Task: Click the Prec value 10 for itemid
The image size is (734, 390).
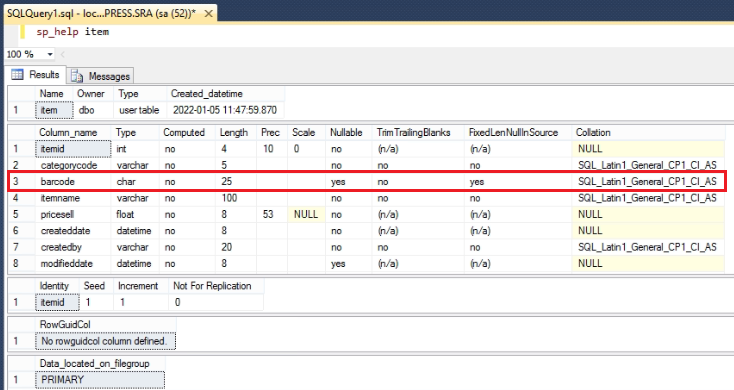Action: 272,149
